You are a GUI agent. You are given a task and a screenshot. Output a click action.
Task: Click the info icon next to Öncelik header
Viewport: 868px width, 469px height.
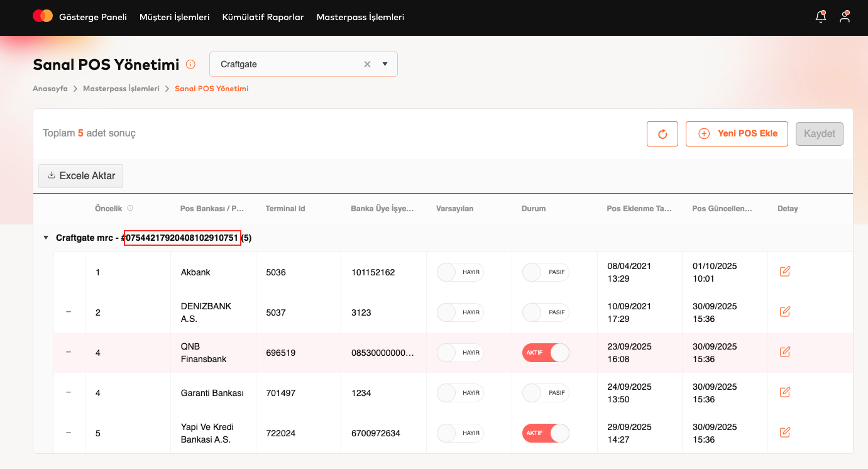[130, 208]
